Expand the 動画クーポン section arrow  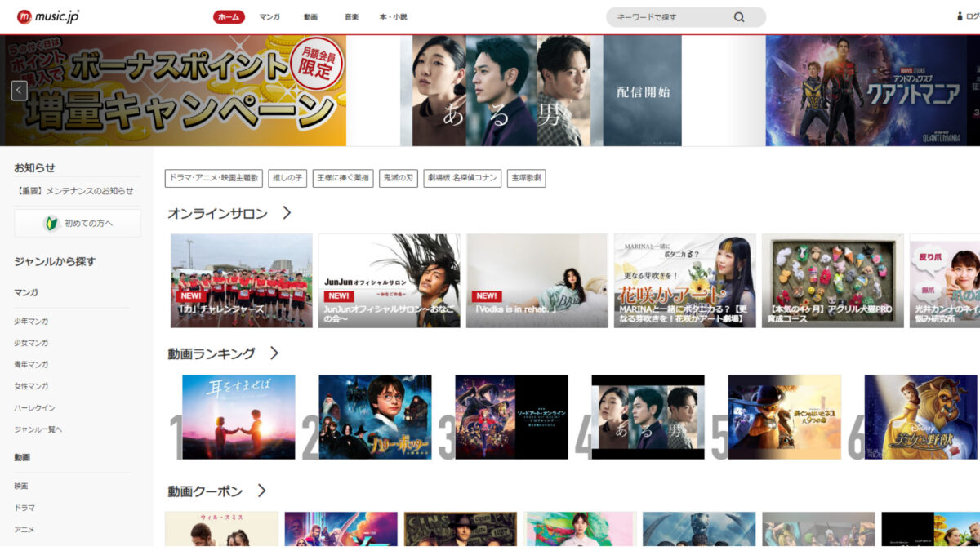click(261, 491)
